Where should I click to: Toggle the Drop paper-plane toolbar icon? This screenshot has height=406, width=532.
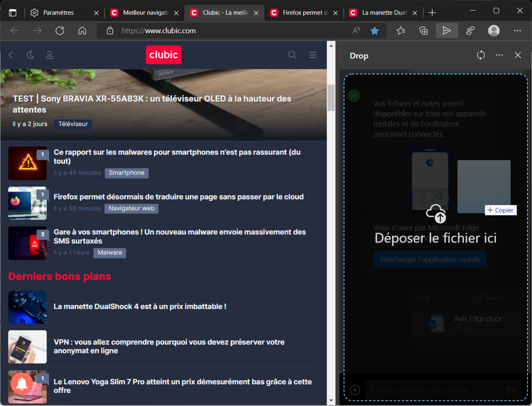tap(446, 31)
